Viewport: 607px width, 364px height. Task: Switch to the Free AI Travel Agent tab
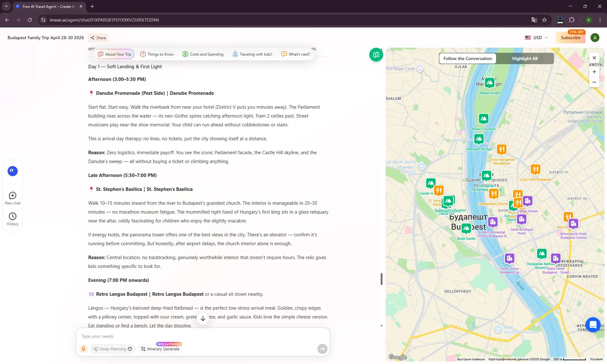[49, 6]
